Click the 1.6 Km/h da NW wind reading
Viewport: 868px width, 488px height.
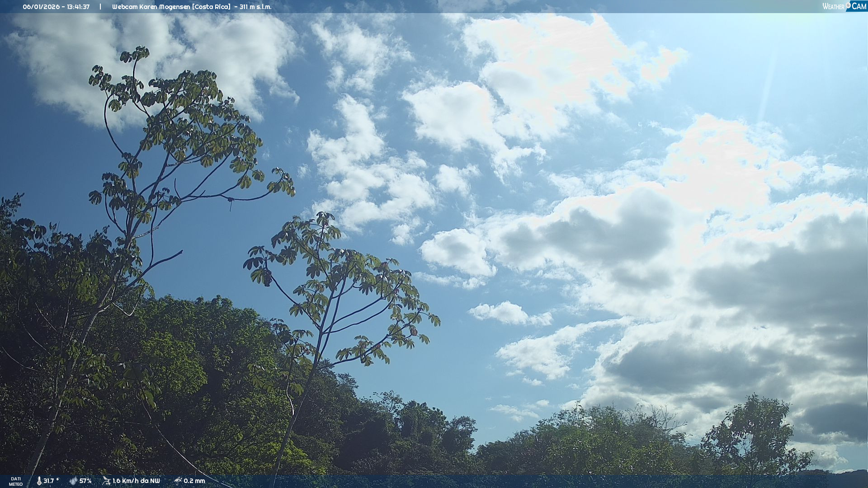[136, 481]
